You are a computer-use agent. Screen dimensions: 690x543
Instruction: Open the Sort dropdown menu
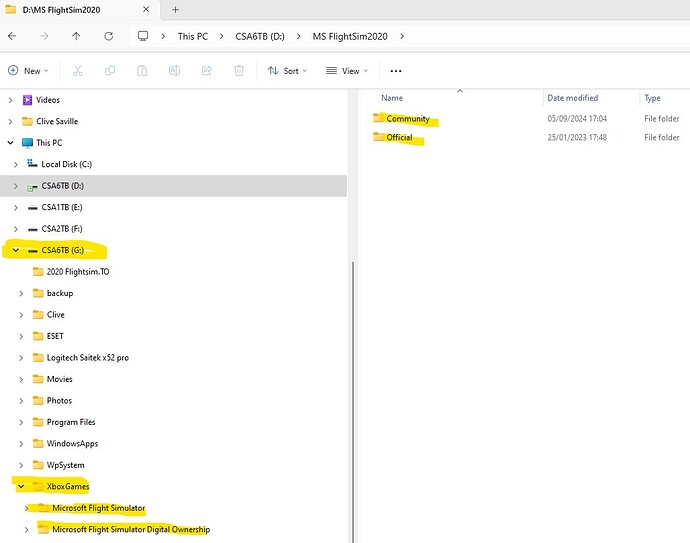point(288,71)
